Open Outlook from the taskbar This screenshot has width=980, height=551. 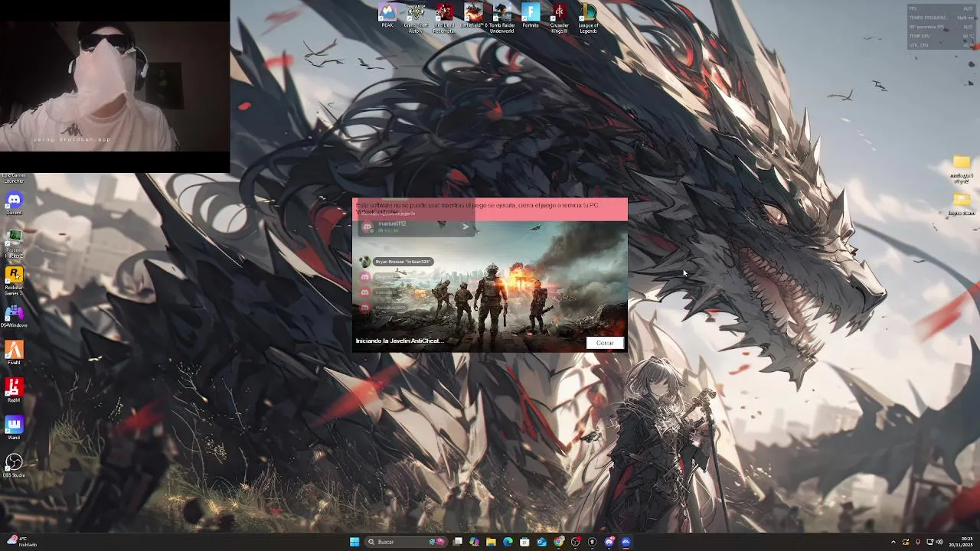coord(541,542)
